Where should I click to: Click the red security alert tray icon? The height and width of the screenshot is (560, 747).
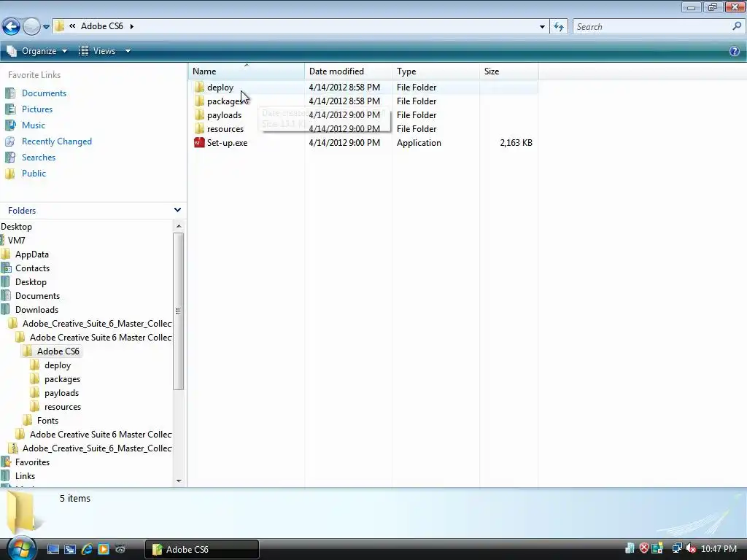643,548
